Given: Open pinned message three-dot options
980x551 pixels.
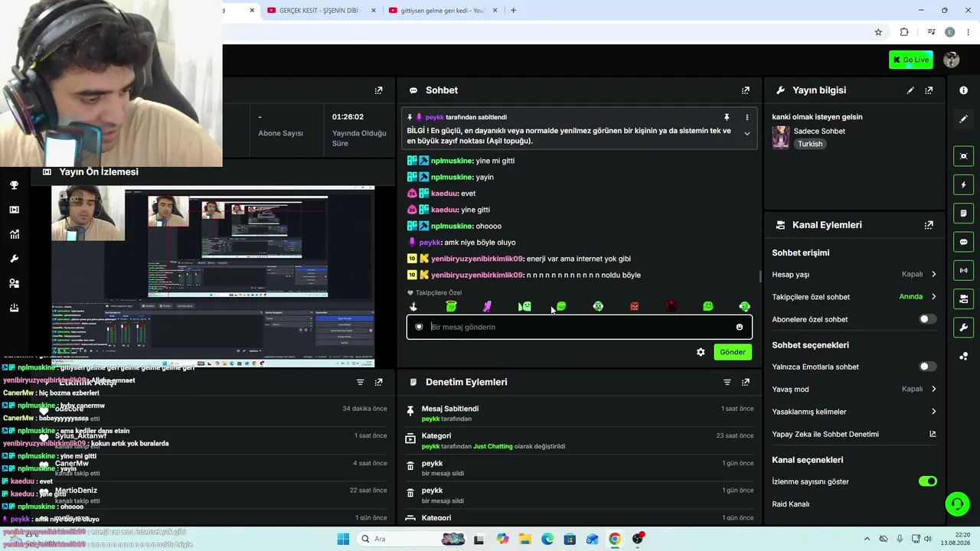Looking at the screenshot, I should coord(747,117).
